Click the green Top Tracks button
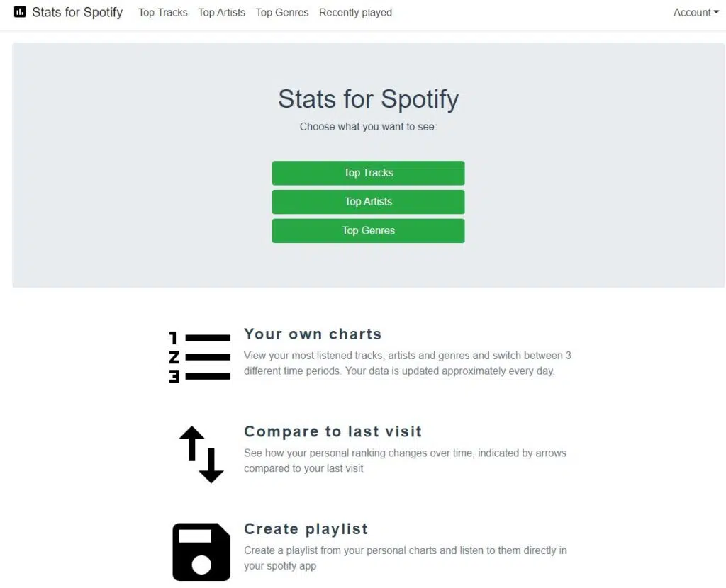This screenshot has width=726, height=588. coord(368,172)
